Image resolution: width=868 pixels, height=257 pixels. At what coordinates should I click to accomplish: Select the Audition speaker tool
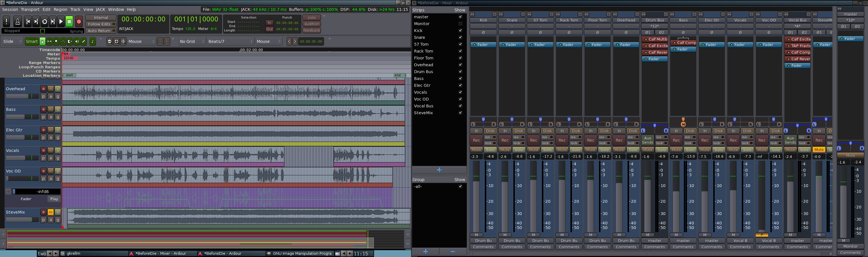(77, 41)
